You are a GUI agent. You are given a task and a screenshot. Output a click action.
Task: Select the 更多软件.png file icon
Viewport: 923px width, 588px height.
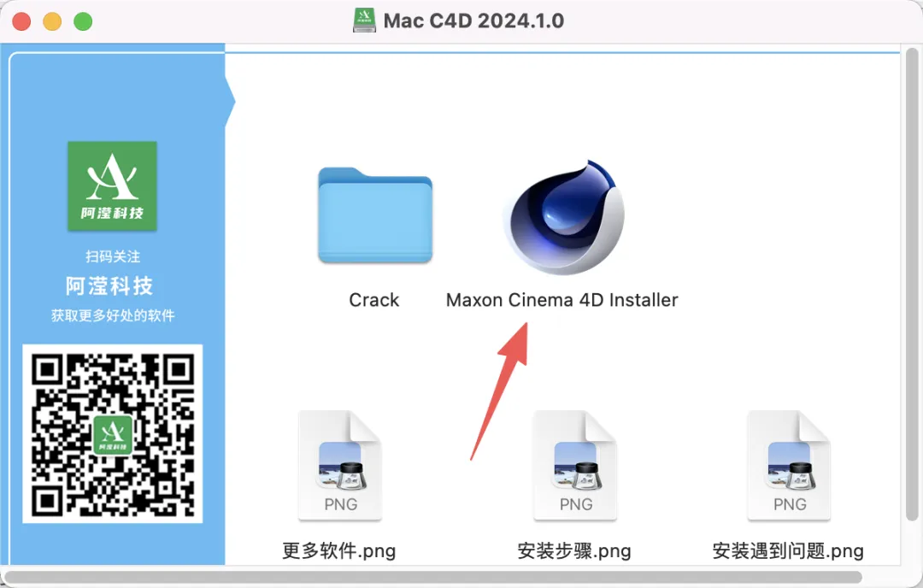click(x=340, y=466)
